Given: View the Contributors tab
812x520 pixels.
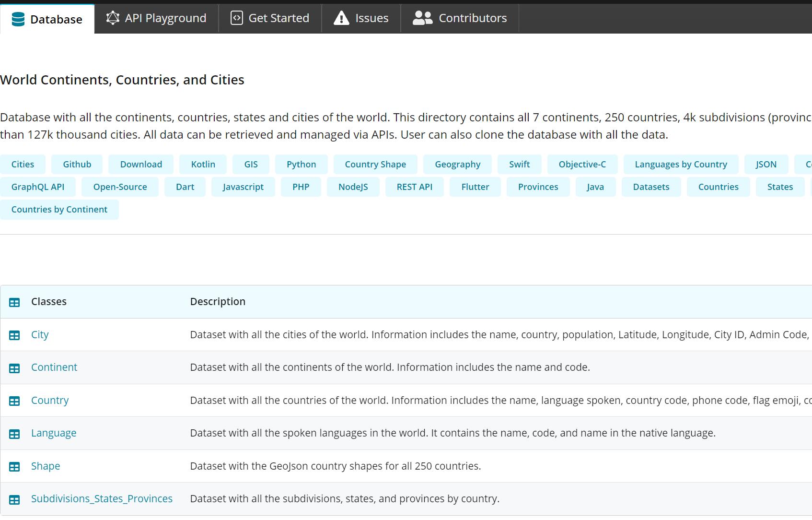Looking at the screenshot, I should pos(460,18).
